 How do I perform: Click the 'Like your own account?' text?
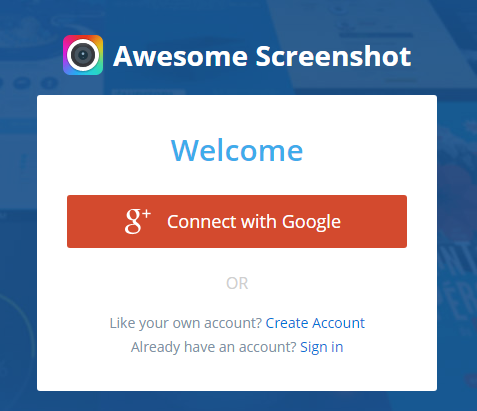(x=186, y=323)
